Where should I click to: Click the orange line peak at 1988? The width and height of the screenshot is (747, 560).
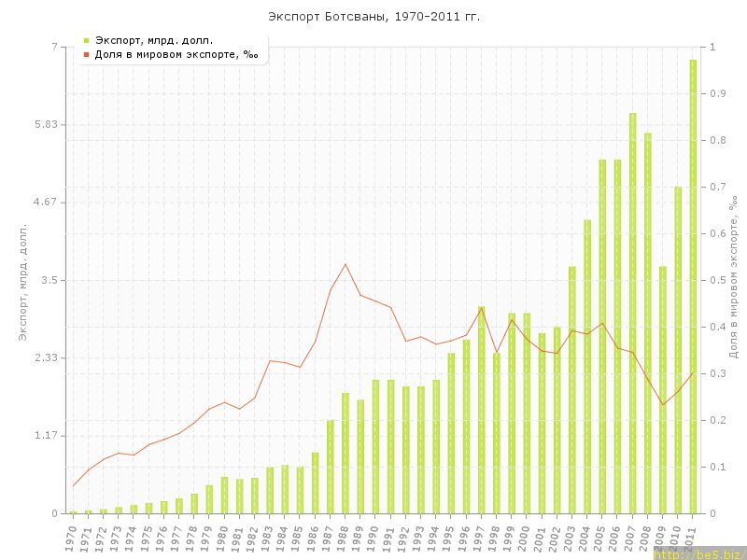coord(345,264)
